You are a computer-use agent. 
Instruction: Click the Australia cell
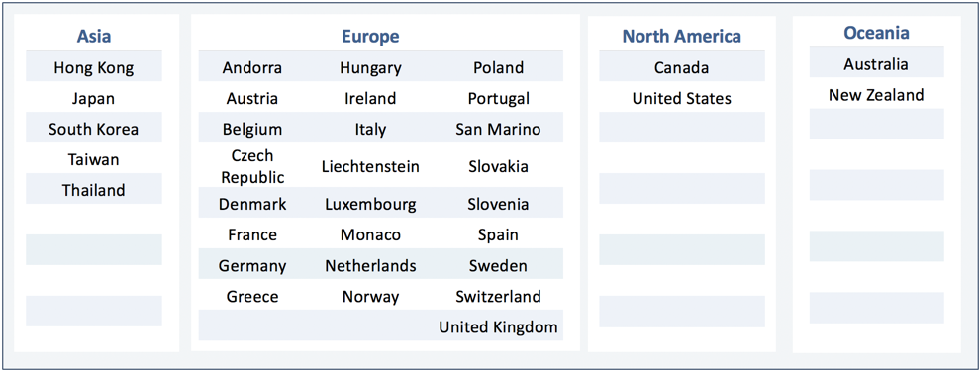point(876,63)
